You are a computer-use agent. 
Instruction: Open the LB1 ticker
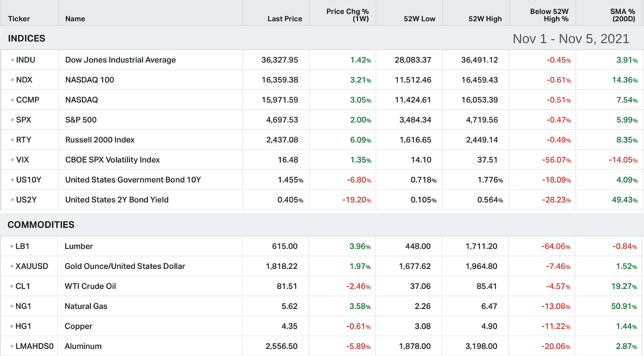[x=23, y=246]
